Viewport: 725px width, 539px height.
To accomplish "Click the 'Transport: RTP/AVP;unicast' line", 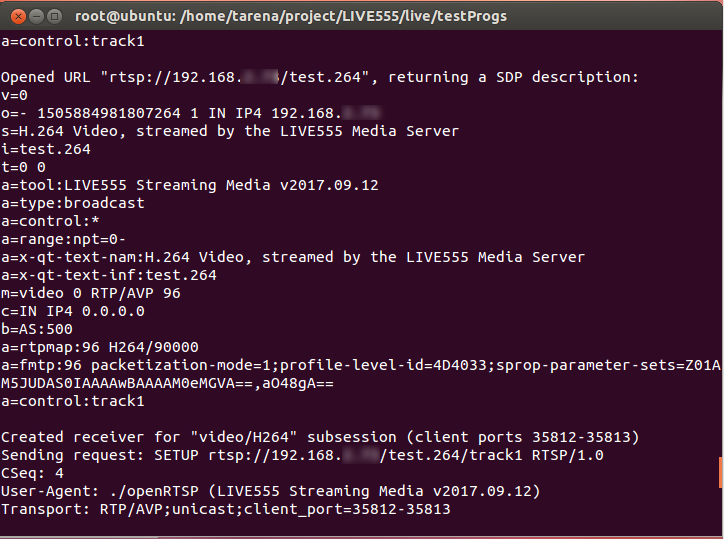I will (226, 509).
